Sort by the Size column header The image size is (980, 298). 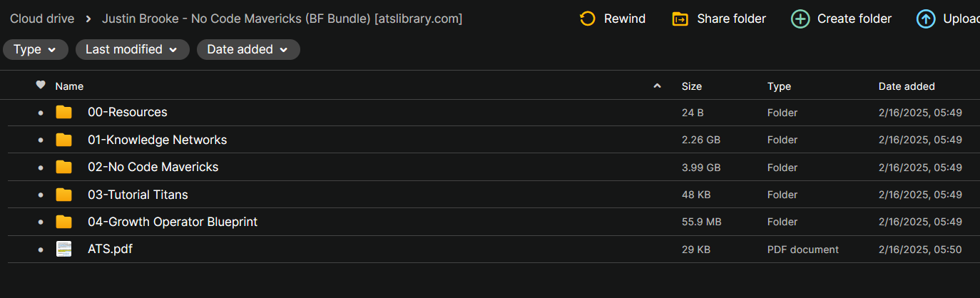(692, 86)
